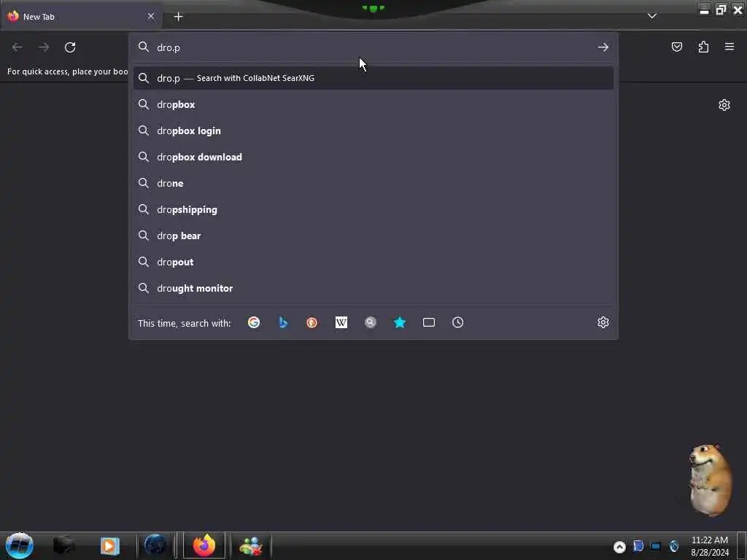Select the dropbox login suggestion

[373, 131]
